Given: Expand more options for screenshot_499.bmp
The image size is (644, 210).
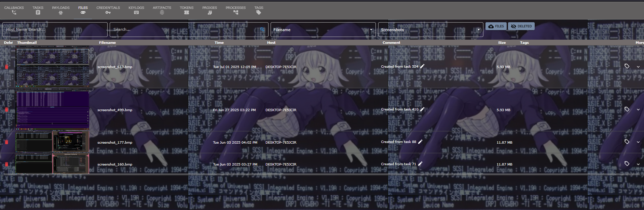Looking at the screenshot, I should pyautogui.click(x=638, y=110).
